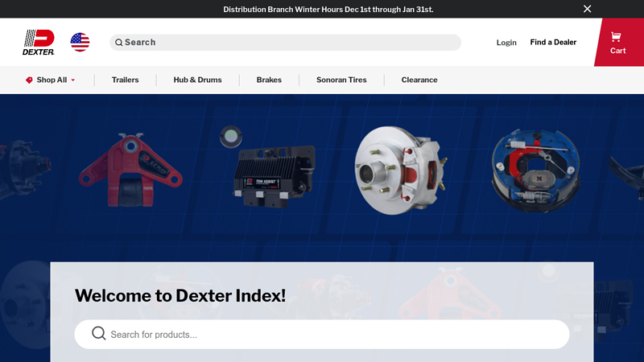Dismiss the winter hours announcement banner
The width and height of the screenshot is (644, 362).
point(588,9)
